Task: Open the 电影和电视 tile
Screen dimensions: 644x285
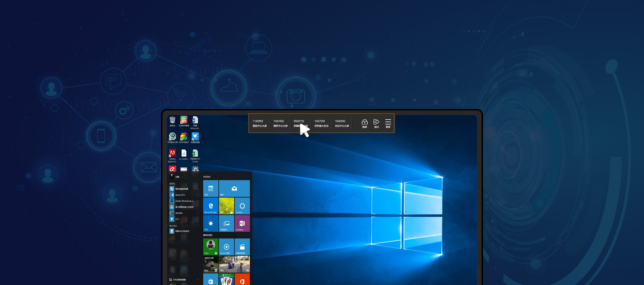Action: point(242,247)
